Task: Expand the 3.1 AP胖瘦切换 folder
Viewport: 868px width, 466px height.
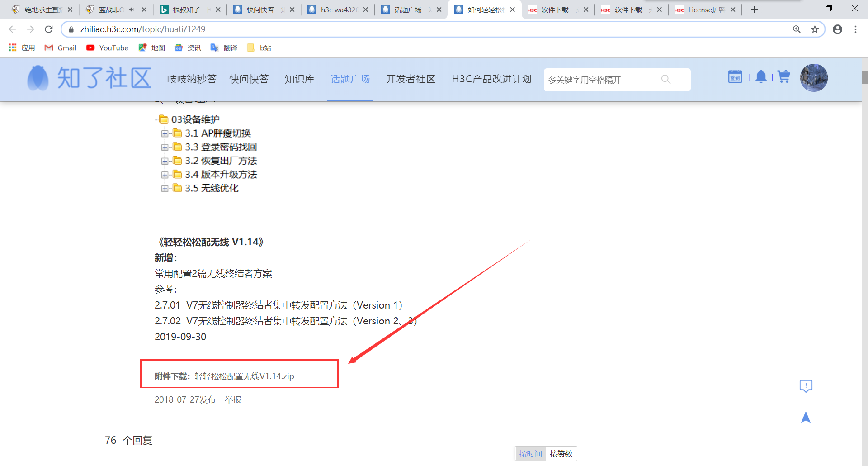Action: click(x=165, y=133)
